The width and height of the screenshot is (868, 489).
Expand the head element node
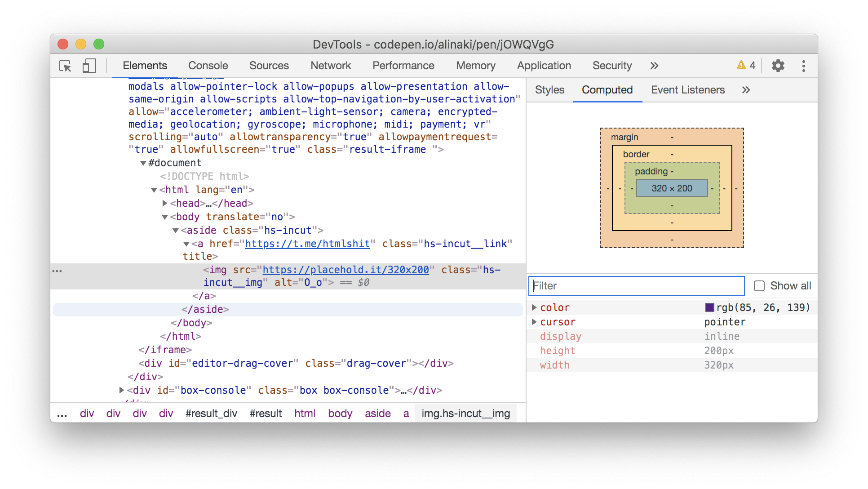[165, 204]
